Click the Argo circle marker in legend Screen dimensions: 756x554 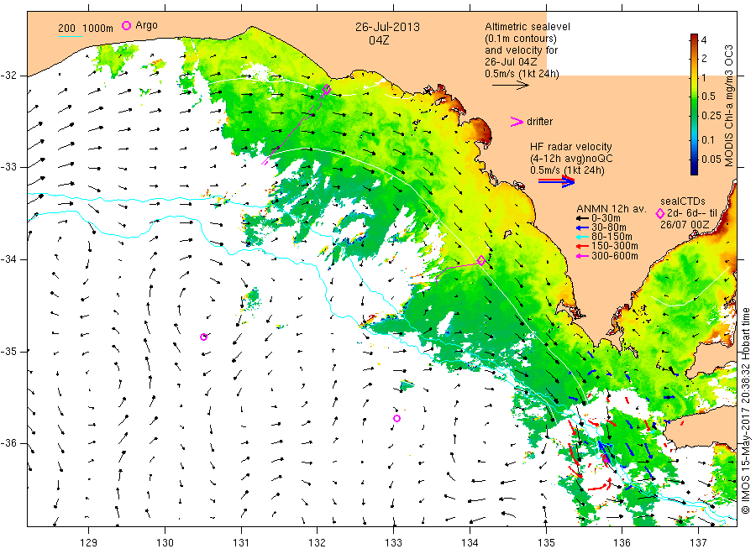(126, 25)
